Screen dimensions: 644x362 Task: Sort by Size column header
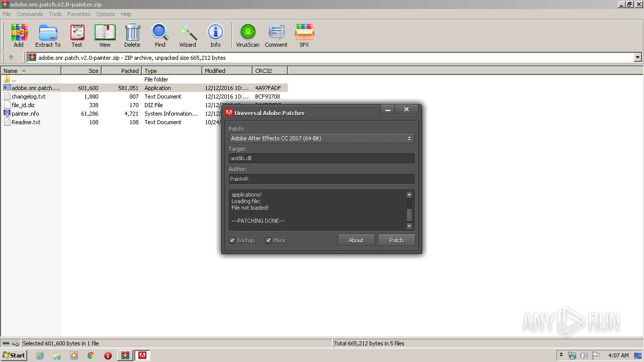(x=82, y=71)
